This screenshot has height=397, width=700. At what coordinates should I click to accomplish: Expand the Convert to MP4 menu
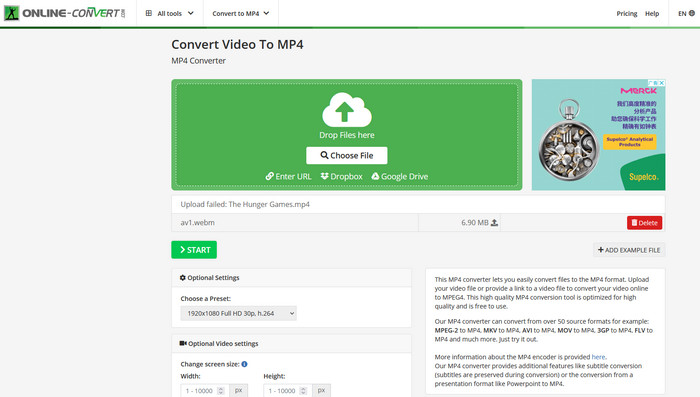tap(241, 13)
